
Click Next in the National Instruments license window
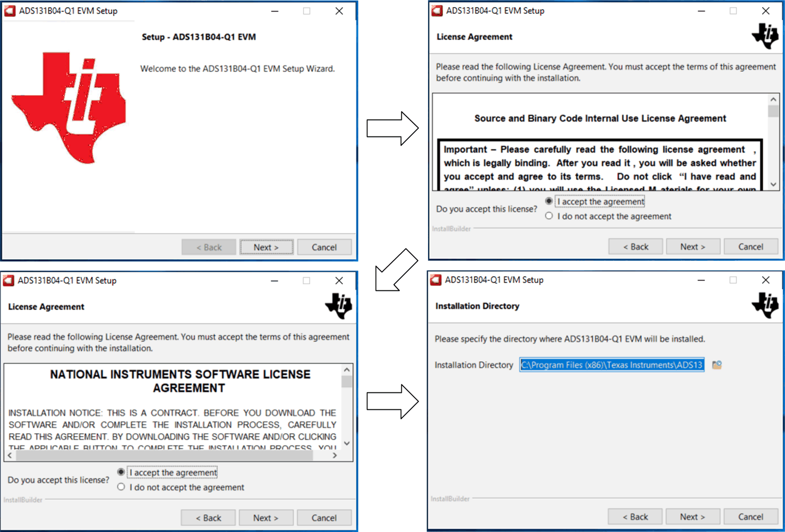click(266, 518)
